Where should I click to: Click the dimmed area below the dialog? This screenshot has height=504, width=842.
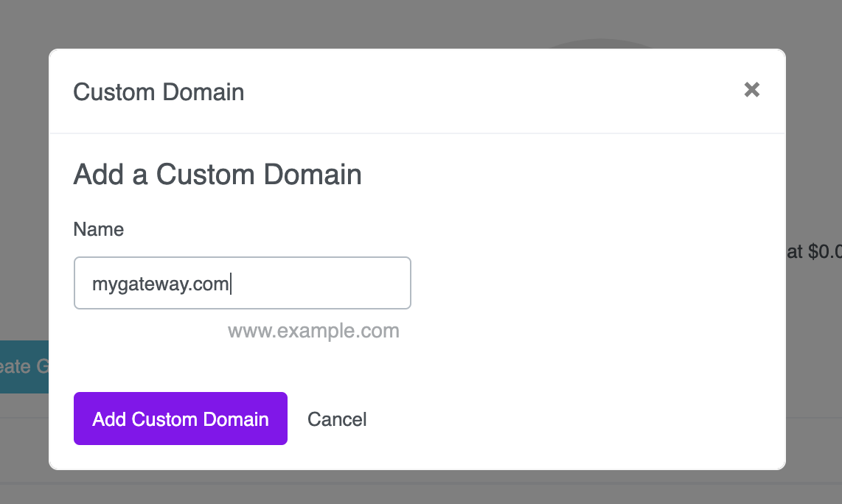coord(421,487)
